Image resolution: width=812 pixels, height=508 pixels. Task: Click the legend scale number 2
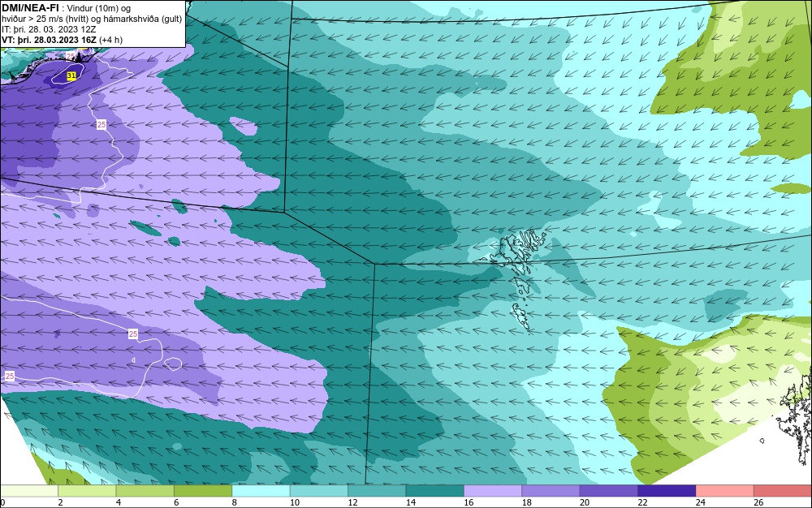point(61,502)
